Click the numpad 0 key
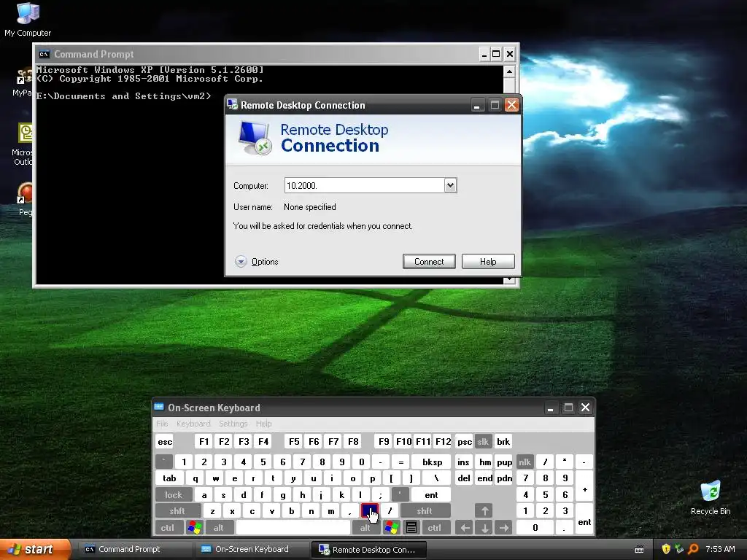This screenshot has width=747, height=560. (535, 528)
